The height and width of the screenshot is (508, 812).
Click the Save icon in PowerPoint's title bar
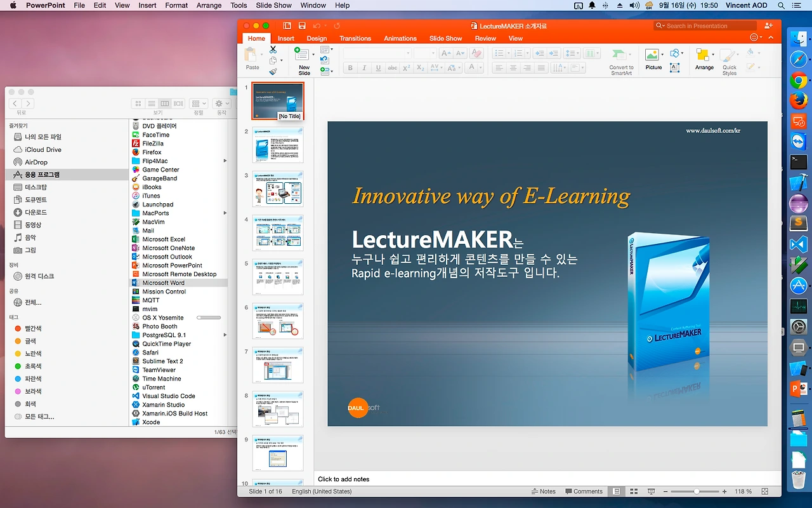(x=302, y=26)
